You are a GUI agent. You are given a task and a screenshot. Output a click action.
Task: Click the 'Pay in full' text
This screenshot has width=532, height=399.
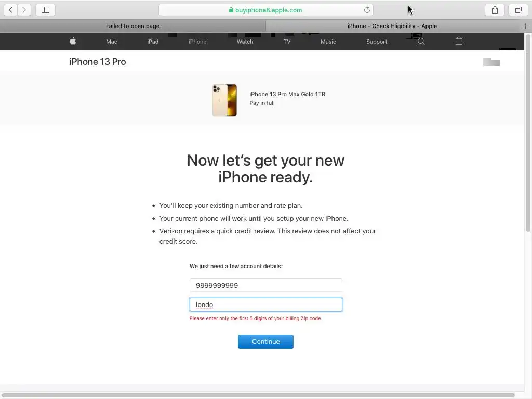coord(262,103)
